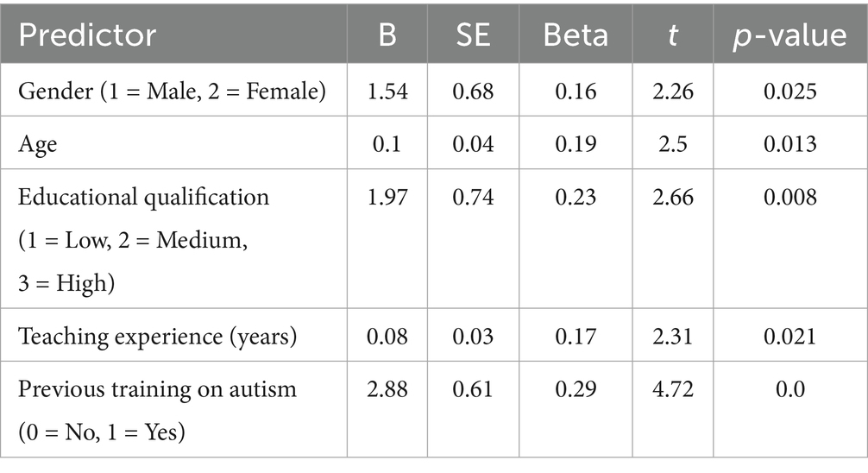Click the t column header
The width and height of the screenshot is (868, 473).
673,35
